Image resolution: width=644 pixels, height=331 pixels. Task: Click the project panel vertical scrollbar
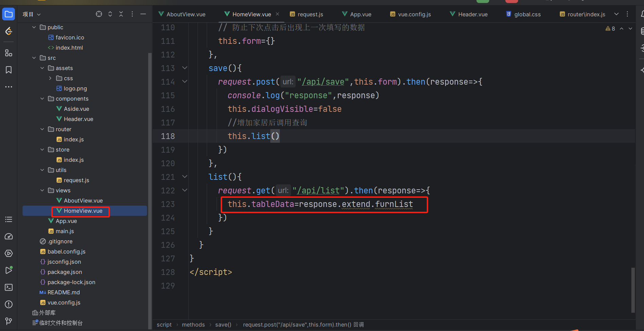click(x=150, y=191)
